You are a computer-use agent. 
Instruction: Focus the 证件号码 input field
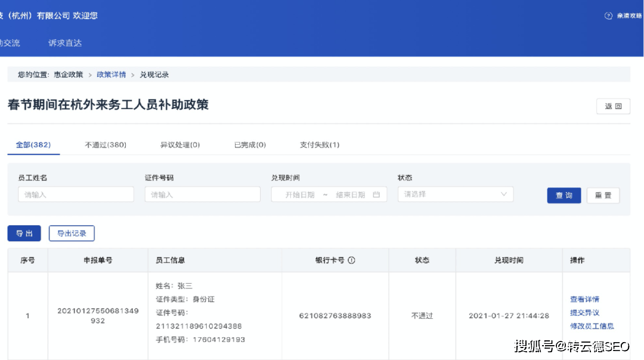pos(203,194)
